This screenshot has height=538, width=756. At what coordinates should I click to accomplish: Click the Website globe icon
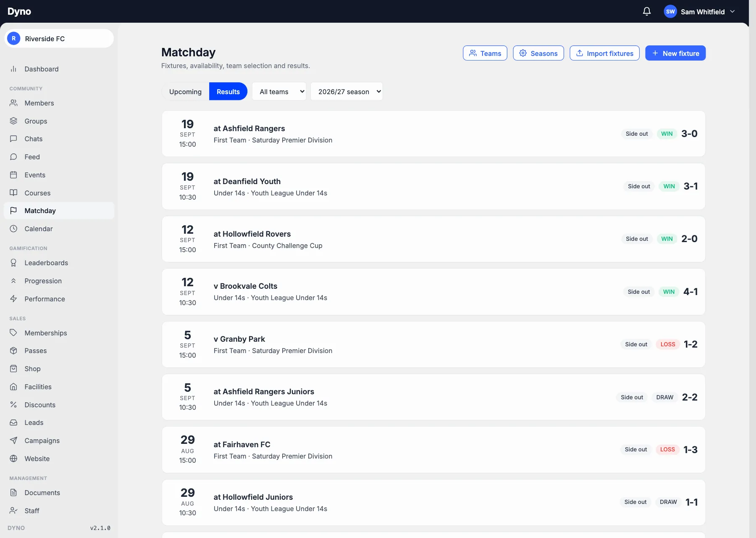pos(13,459)
